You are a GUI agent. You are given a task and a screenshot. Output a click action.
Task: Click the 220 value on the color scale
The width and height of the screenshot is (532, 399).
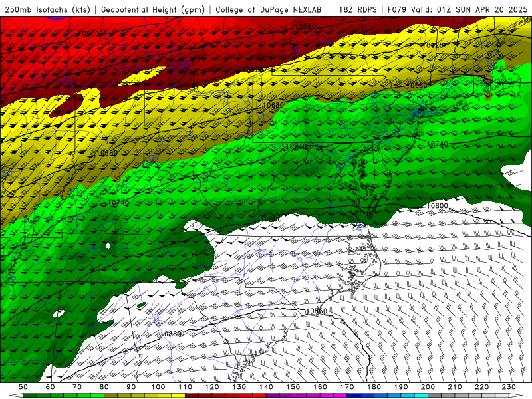tap(481, 387)
